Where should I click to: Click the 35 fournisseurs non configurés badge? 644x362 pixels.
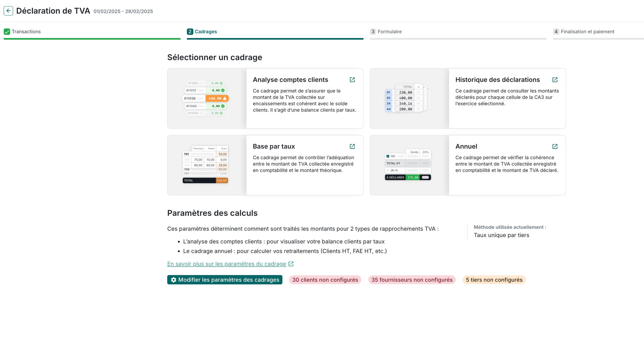(412, 280)
